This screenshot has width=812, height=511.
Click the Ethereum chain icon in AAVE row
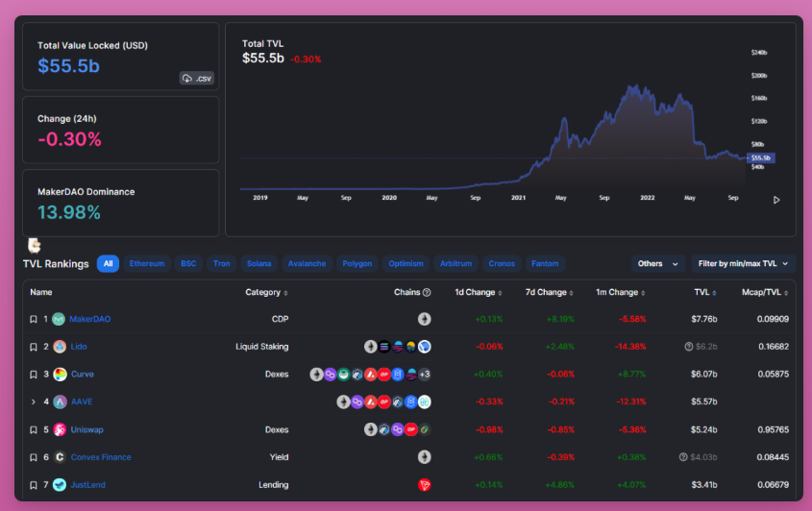(x=343, y=401)
